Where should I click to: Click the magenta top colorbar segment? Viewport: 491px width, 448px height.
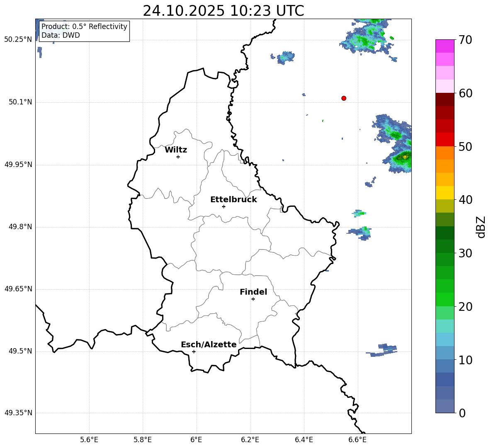pyautogui.click(x=445, y=46)
